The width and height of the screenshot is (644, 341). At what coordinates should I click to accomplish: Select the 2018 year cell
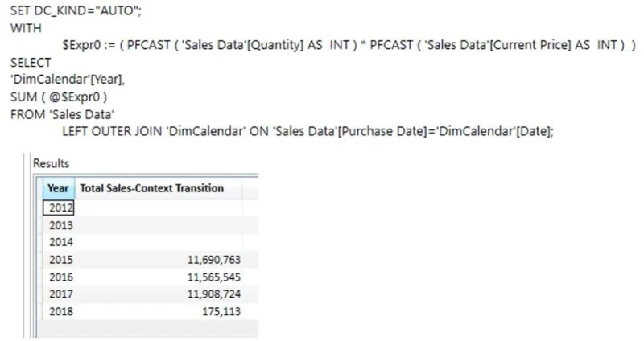coord(59,312)
